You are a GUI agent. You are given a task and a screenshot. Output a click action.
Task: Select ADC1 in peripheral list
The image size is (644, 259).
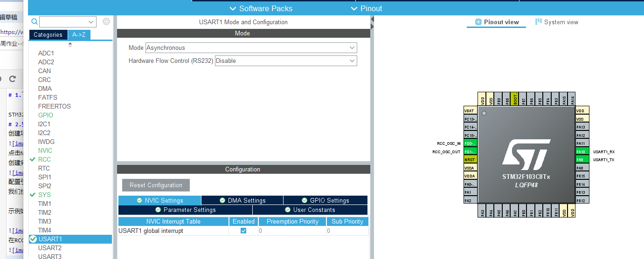(46, 53)
